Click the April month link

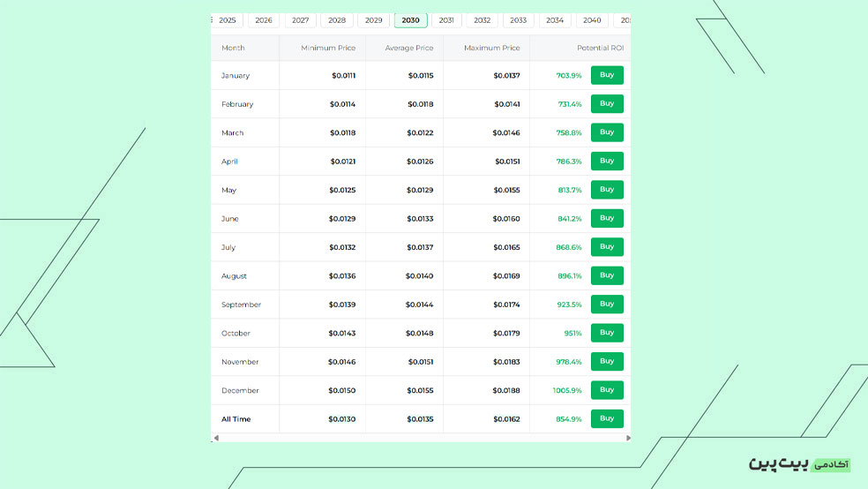[x=229, y=162]
